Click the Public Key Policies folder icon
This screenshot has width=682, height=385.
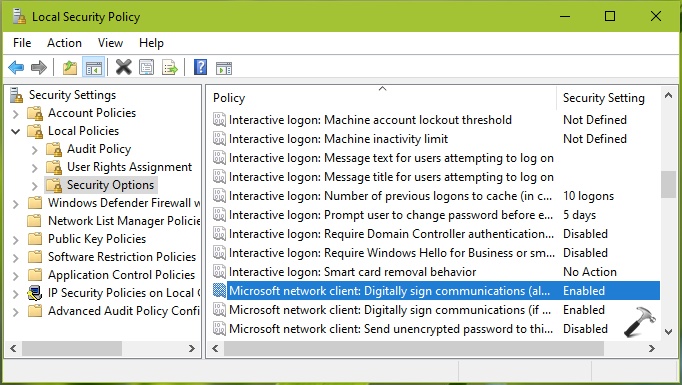point(35,239)
